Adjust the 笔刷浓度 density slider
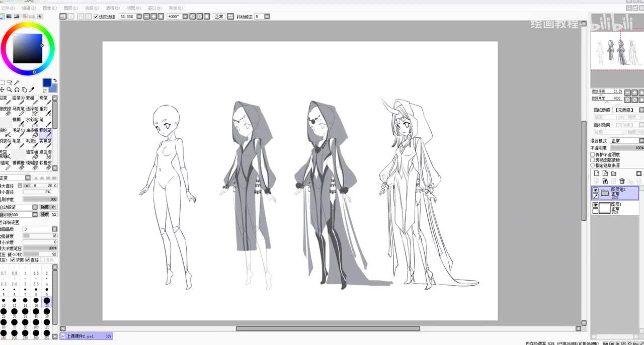Image resolution: width=644 pixels, height=345 pixels. [40, 199]
